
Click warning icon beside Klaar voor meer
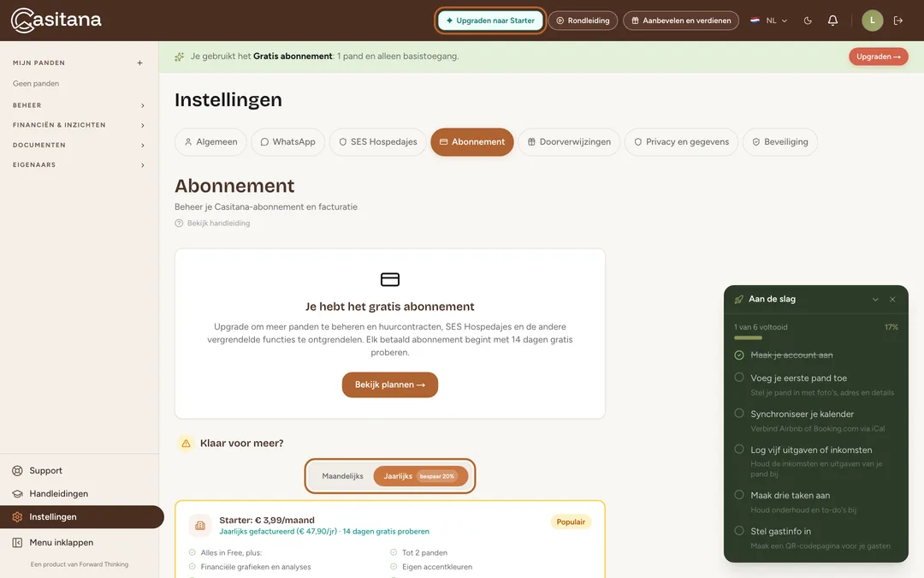pyautogui.click(x=186, y=443)
